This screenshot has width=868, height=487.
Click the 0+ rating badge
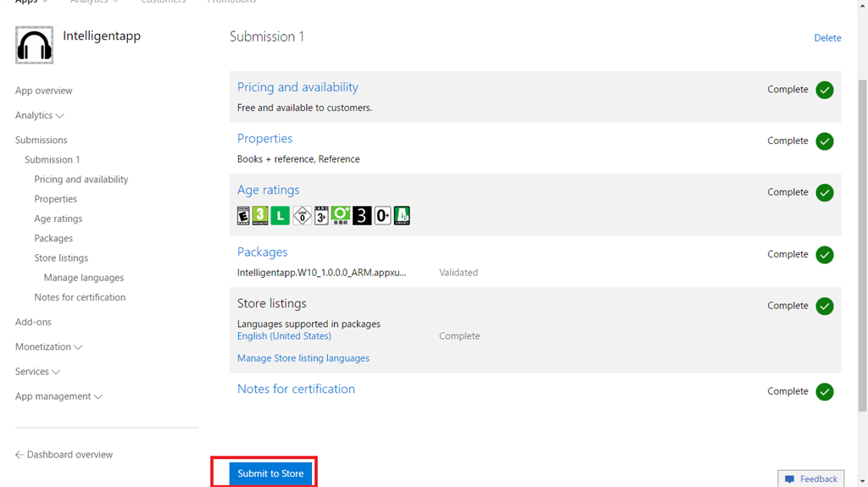[x=382, y=215]
